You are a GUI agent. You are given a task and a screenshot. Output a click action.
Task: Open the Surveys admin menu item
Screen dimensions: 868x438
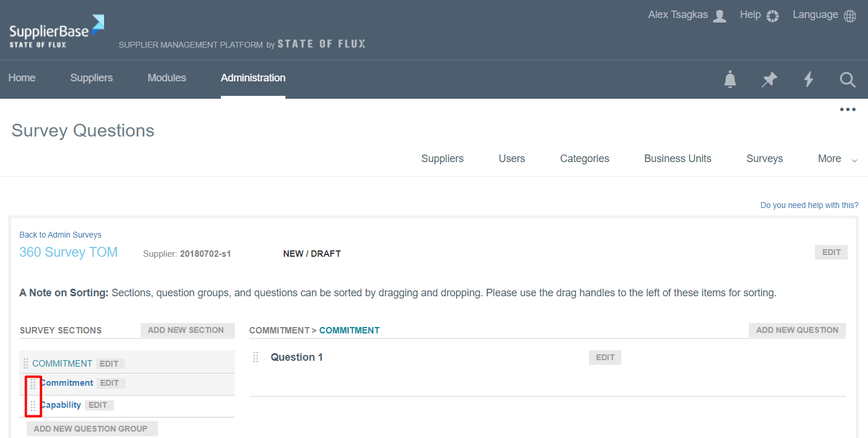point(764,159)
